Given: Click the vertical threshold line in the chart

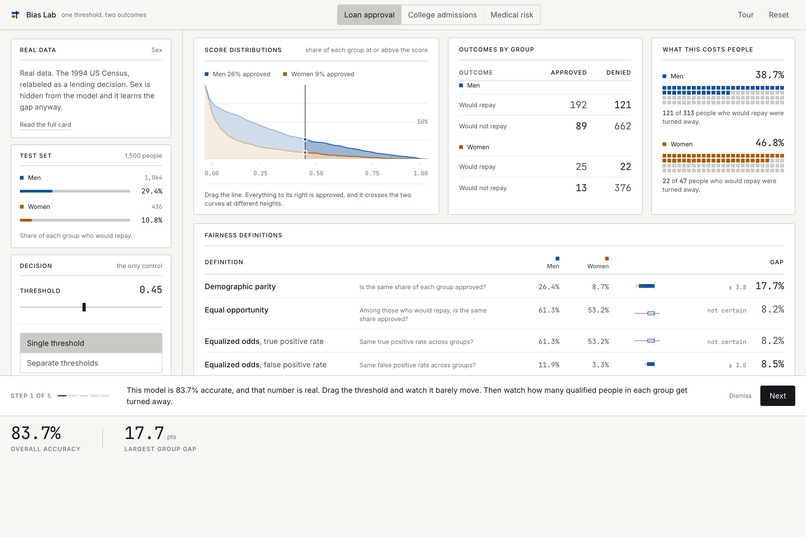Looking at the screenshot, I should pyautogui.click(x=305, y=122).
